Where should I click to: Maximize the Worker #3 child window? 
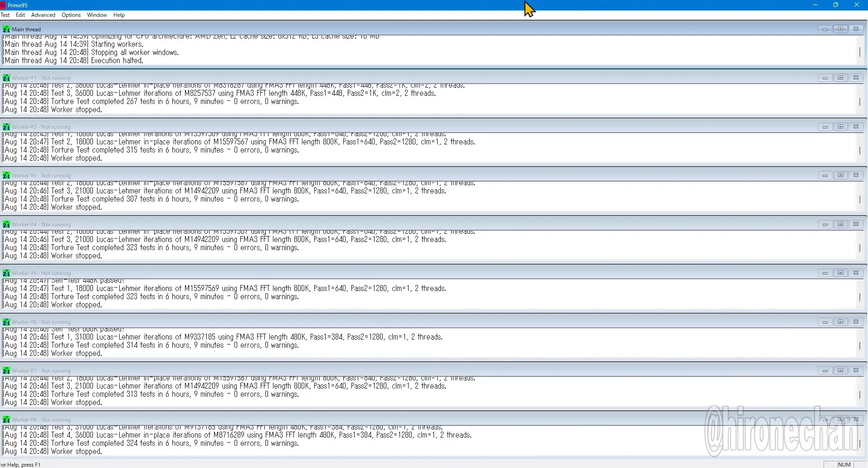pos(840,175)
